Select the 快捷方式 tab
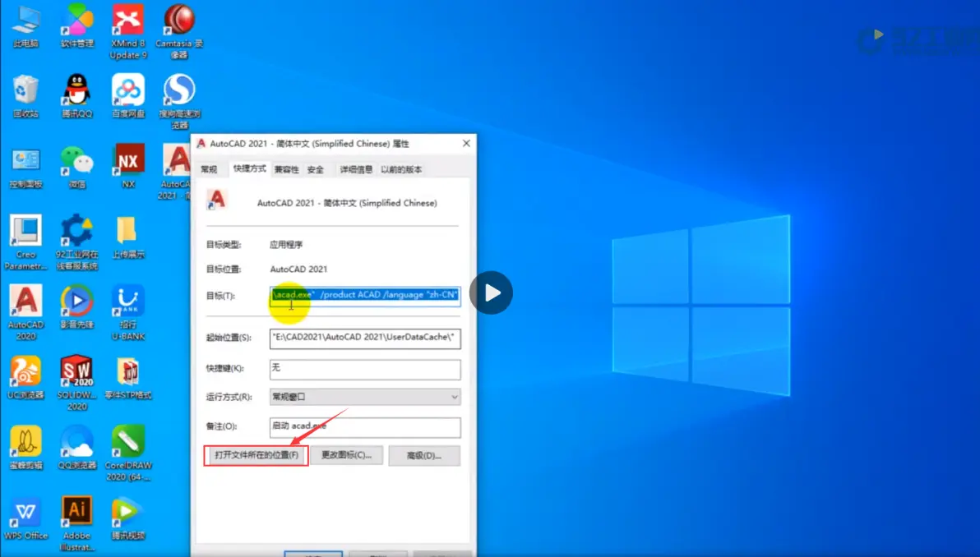This screenshot has height=557, width=980. [249, 168]
